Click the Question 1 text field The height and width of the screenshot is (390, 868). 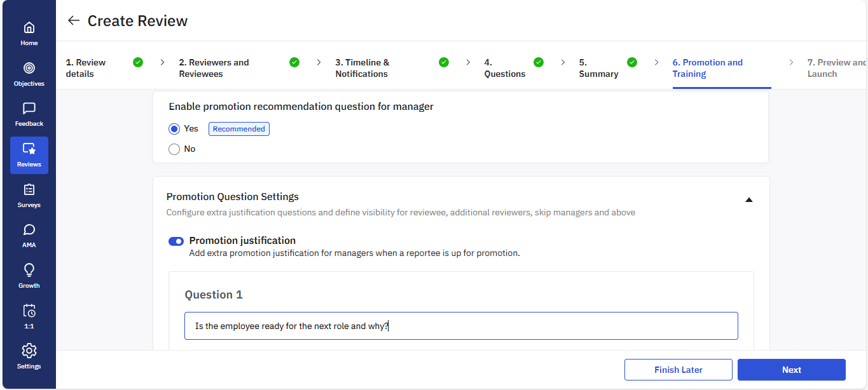point(461,326)
